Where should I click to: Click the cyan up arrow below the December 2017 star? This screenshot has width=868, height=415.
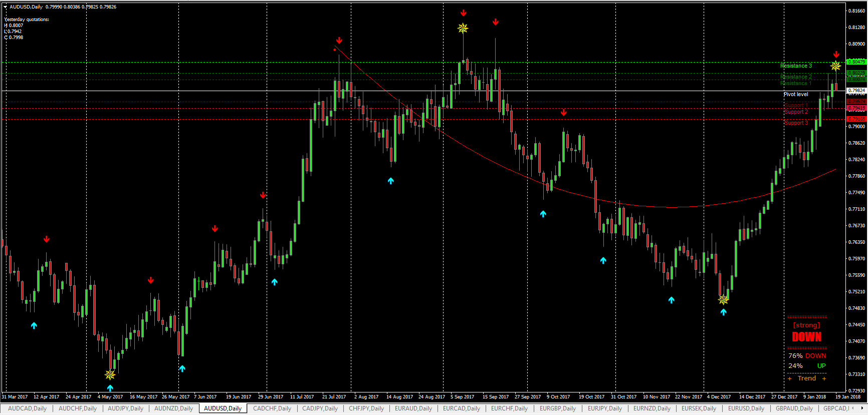[723, 312]
